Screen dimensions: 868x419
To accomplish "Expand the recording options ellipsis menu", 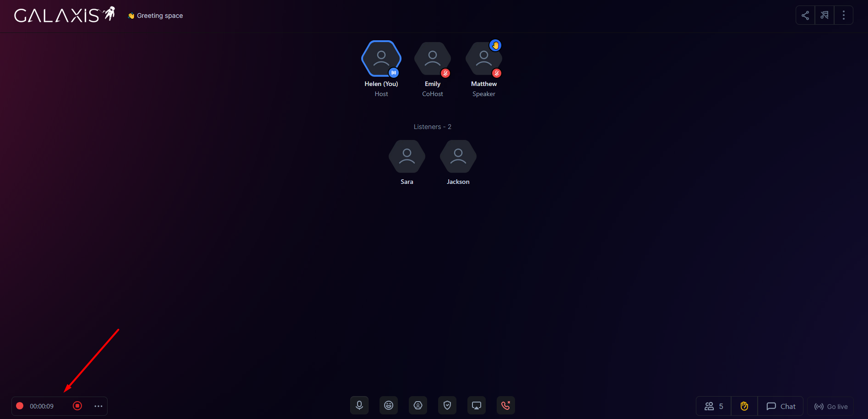I will [x=98, y=406].
